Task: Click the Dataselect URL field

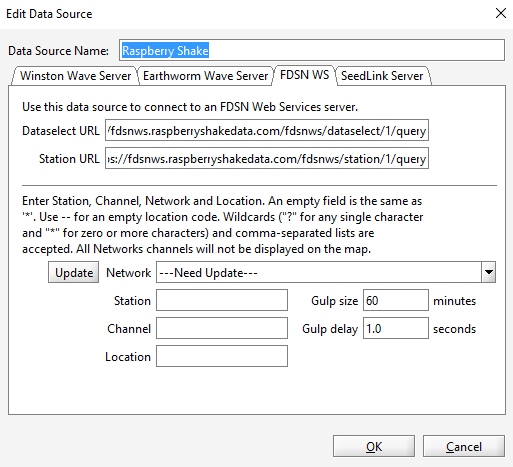Action: (x=267, y=130)
